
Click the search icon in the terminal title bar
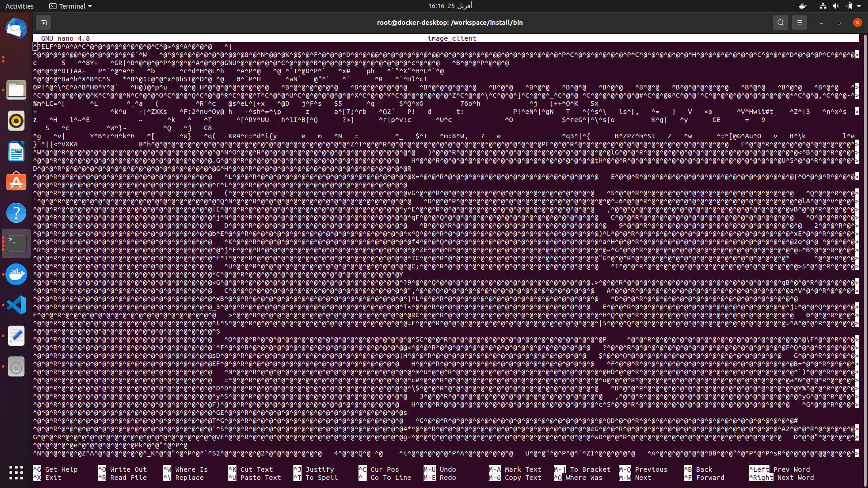pos(781,22)
